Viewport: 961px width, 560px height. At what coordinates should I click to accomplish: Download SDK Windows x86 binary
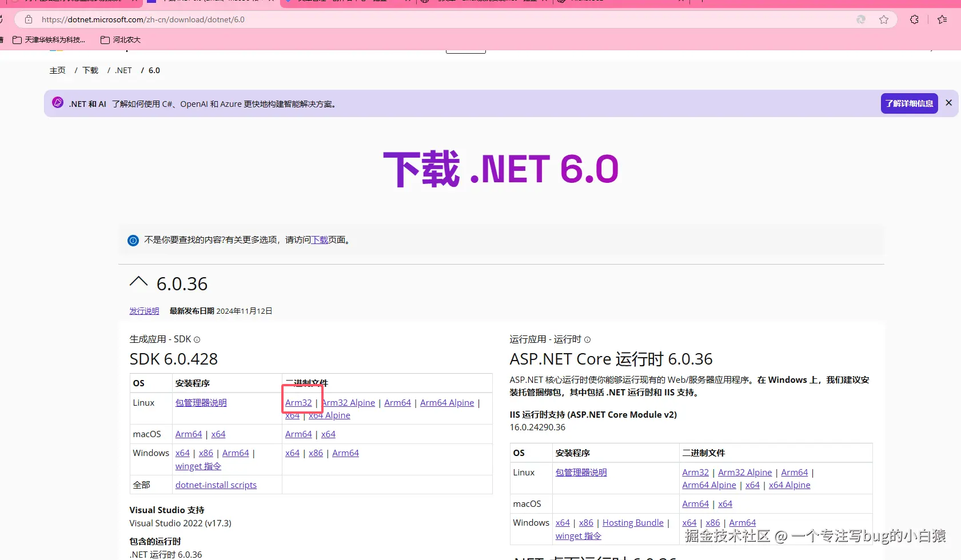316,453
